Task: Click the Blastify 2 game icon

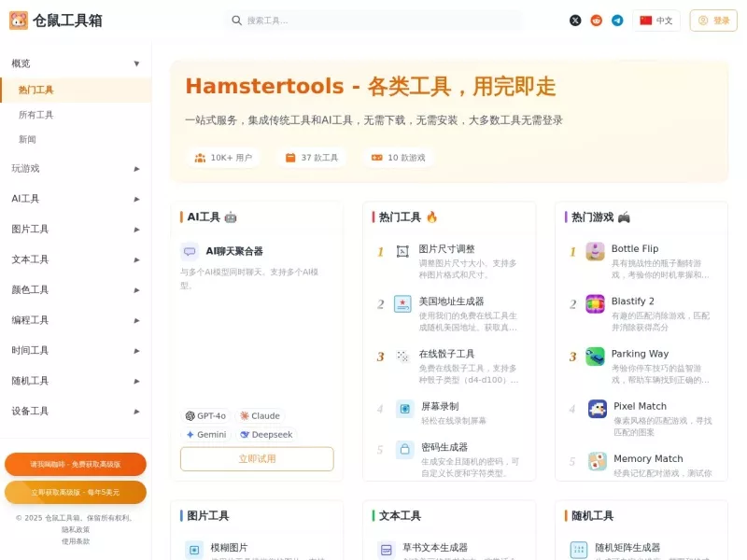Action: [595, 304]
